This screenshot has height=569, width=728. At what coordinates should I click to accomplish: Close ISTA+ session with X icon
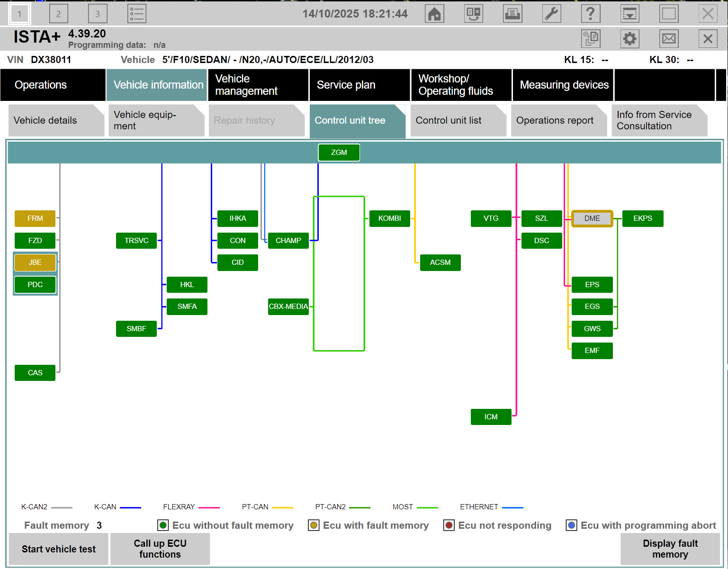click(708, 38)
